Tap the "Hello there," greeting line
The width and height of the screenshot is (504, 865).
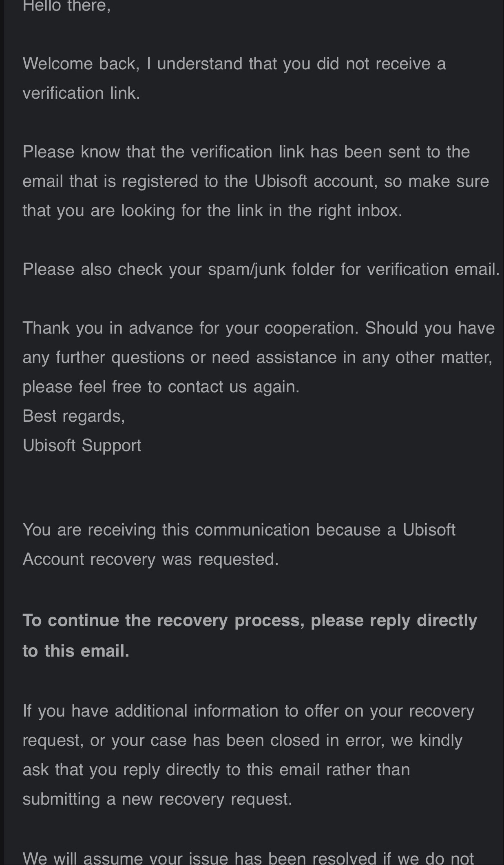(x=66, y=6)
